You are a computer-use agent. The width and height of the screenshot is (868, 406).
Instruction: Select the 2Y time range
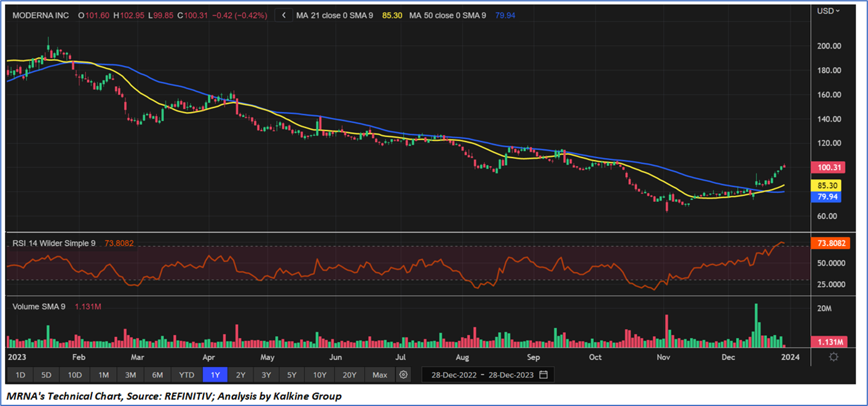[240, 375]
